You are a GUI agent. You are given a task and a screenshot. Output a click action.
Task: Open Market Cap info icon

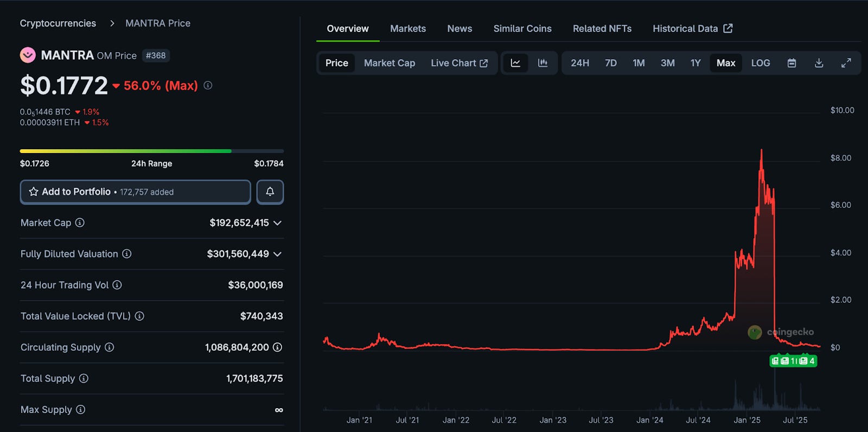pos(80,223)
